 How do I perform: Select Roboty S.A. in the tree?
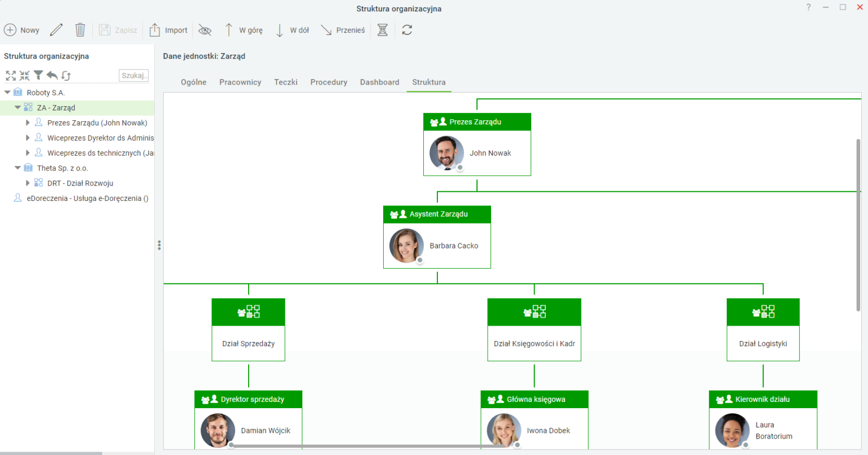pyautogui.click(x=46, y=93)
